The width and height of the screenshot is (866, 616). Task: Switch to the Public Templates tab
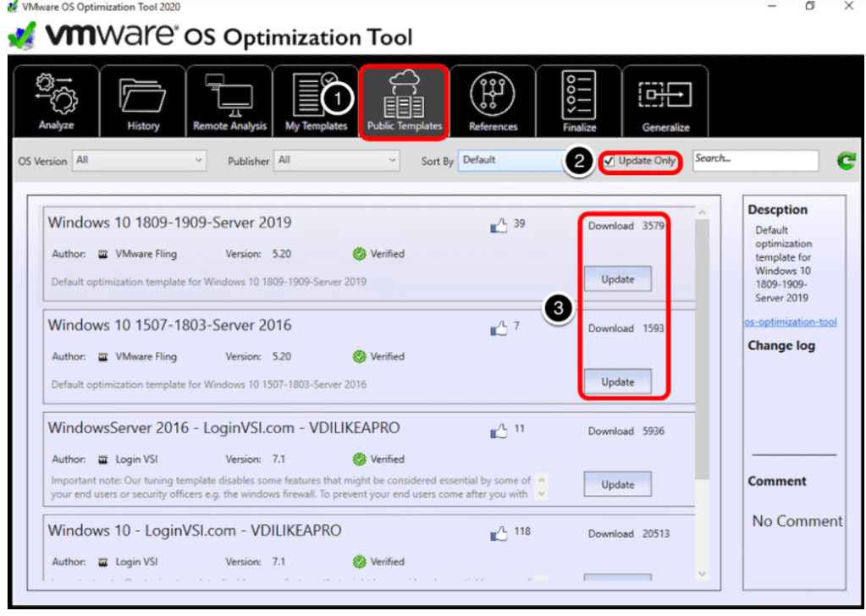click(x=405, y=102)
